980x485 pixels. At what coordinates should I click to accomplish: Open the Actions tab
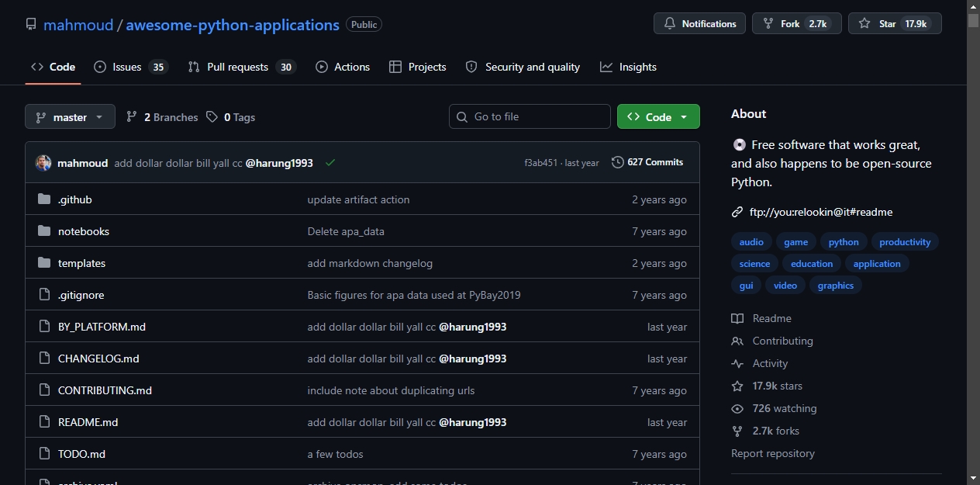click(343, 67)
